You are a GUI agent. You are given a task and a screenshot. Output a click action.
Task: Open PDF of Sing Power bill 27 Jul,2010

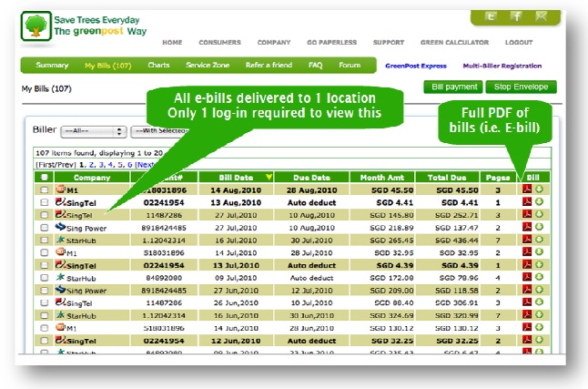click(527, 227)
